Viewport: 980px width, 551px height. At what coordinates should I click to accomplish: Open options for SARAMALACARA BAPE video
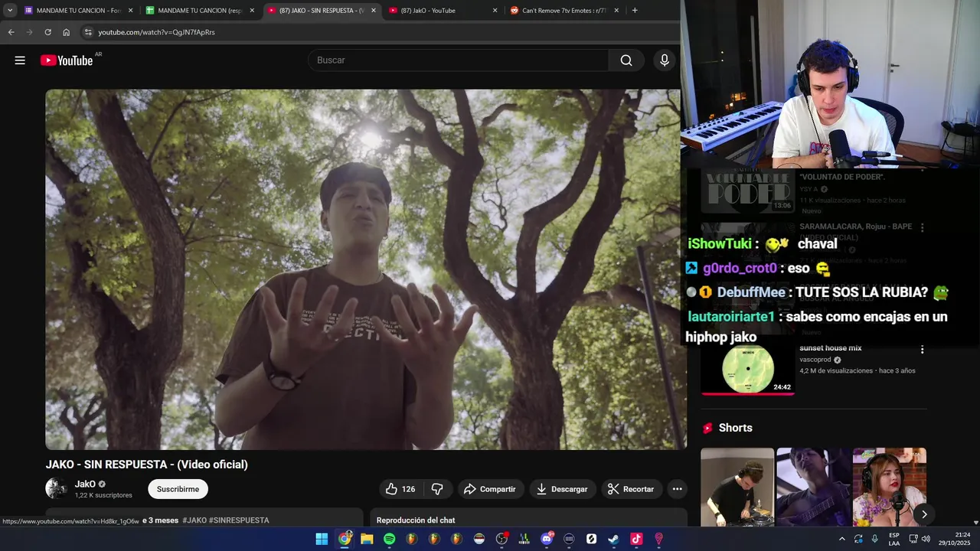pos(922,227)
